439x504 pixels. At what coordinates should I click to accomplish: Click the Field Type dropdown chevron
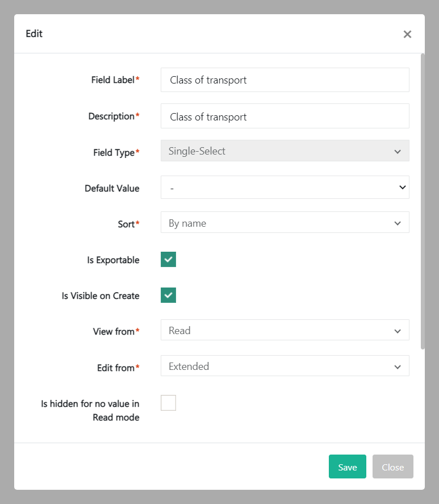[398, 152]
